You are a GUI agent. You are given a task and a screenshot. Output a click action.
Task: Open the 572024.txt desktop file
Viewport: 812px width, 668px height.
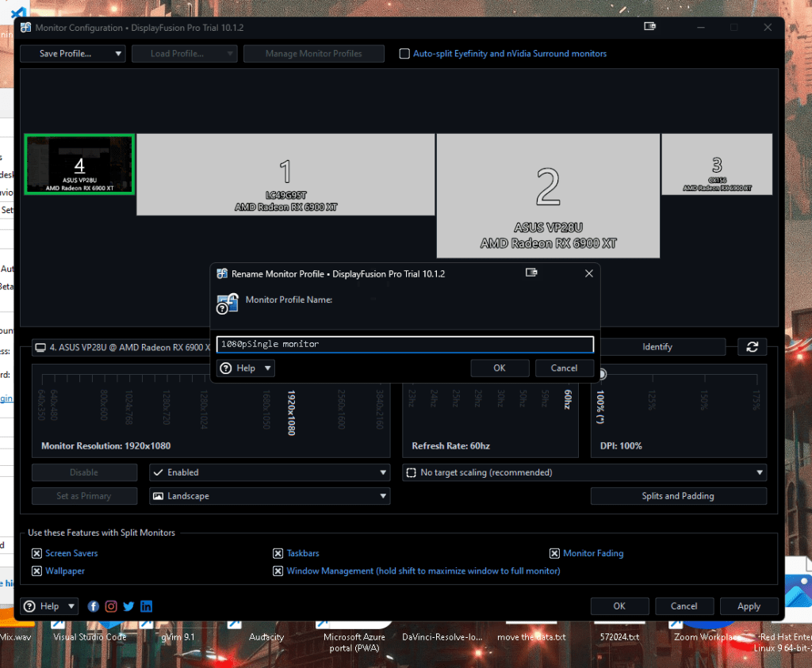(619, 637)
